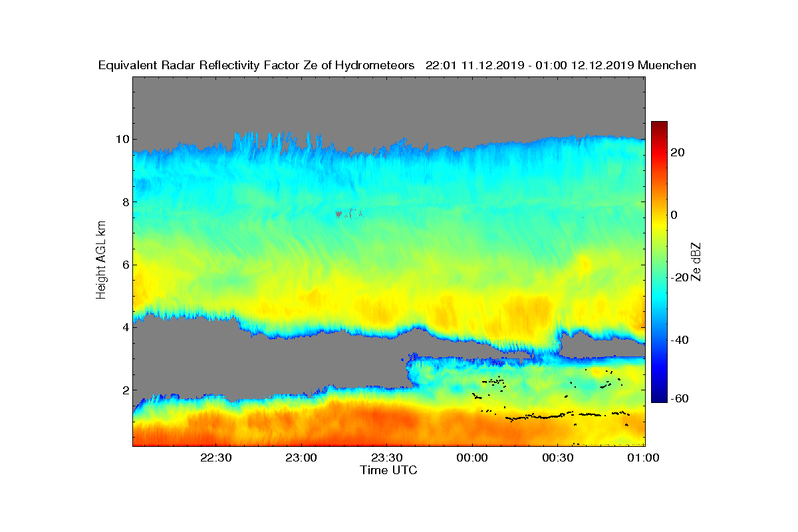Click the height tick label 6
Viewport: 798px width, 532px height.
click(x=125, y=265)
